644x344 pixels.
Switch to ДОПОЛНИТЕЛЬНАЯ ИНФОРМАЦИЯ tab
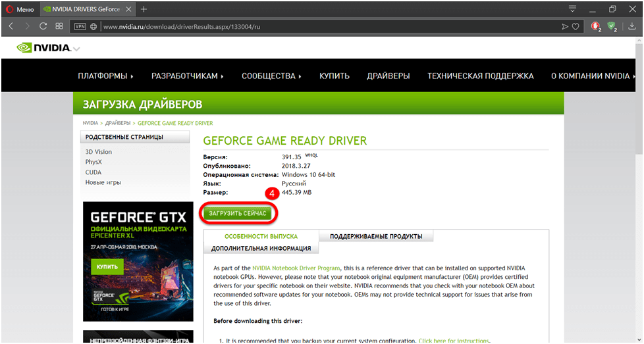(x=261, y=249)
